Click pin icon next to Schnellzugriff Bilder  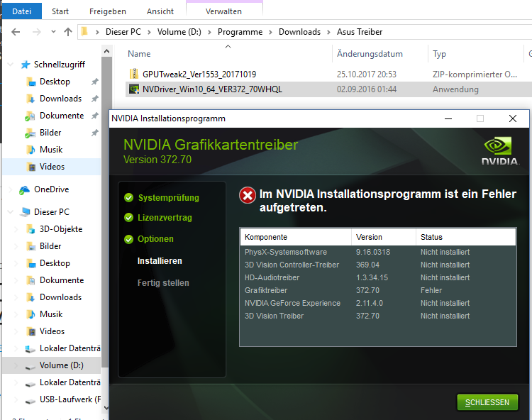coord(94,132)
